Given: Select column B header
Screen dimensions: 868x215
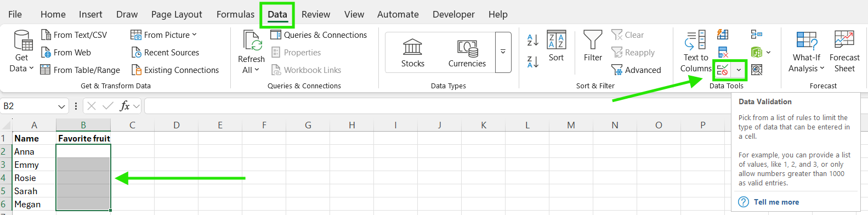Looking at the screenshot, I should tap(83, 125).
